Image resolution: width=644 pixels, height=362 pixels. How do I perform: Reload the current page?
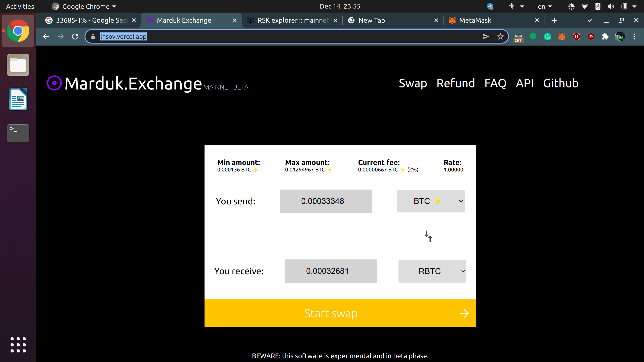coord(75,37)
